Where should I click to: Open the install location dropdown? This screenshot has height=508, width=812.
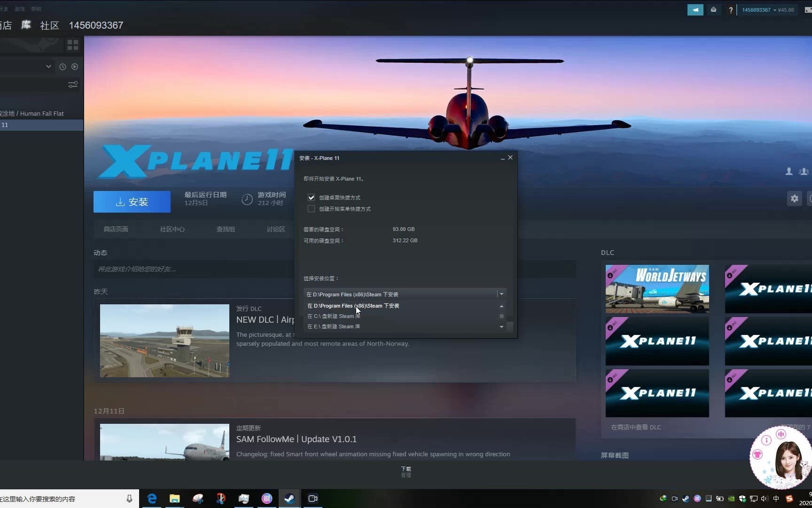click(501, 294)
